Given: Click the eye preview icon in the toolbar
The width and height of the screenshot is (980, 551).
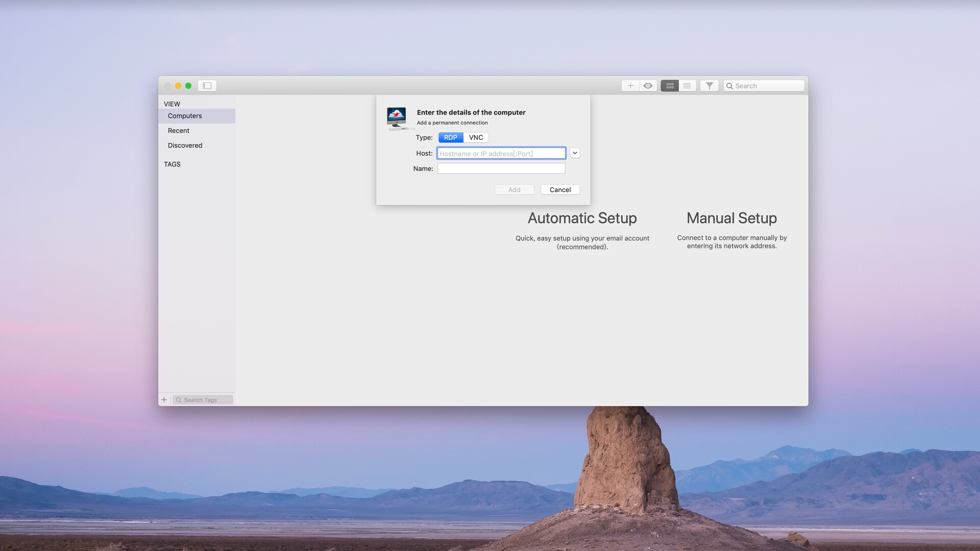Looking at the screenshot, I should tap(648, 85).
